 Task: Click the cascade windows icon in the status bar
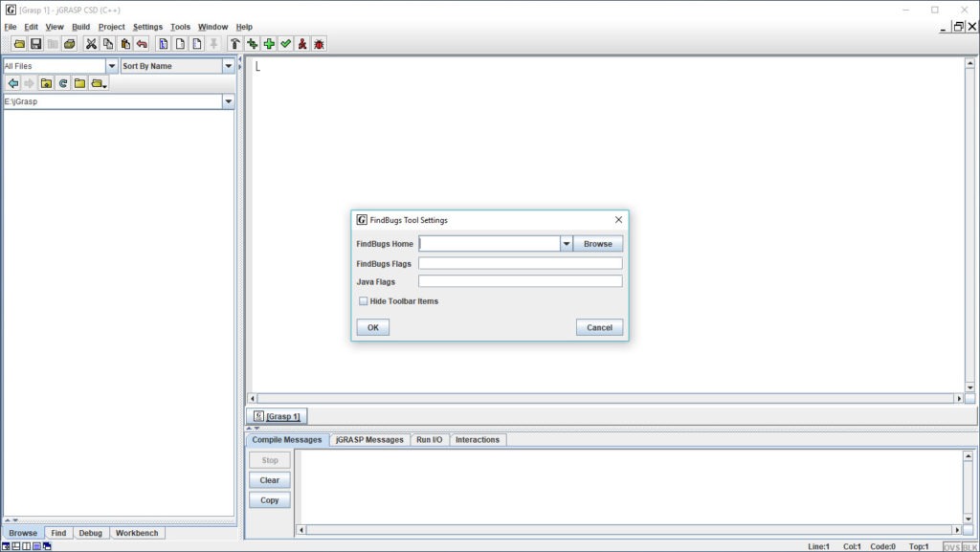pos(47,546)
